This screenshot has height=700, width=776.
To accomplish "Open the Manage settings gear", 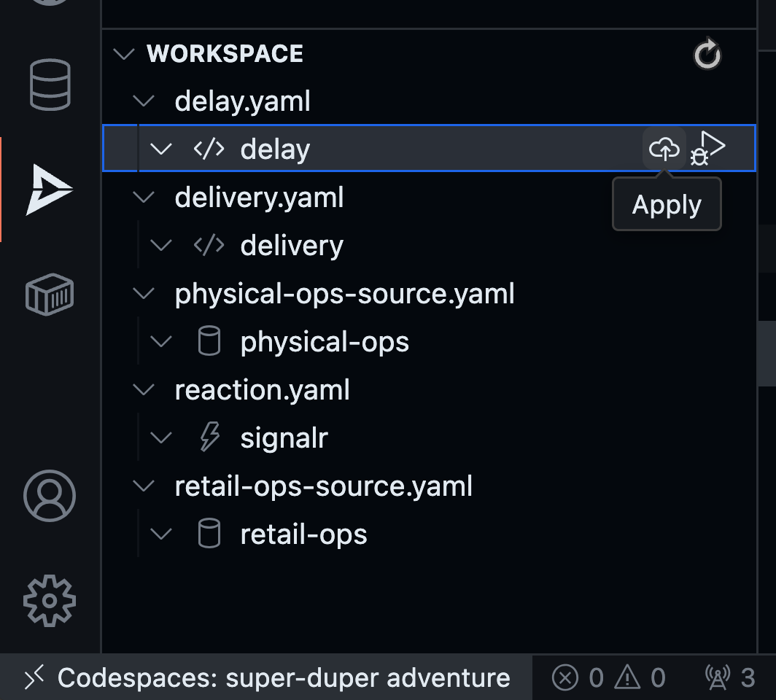I will click(50, 602).
